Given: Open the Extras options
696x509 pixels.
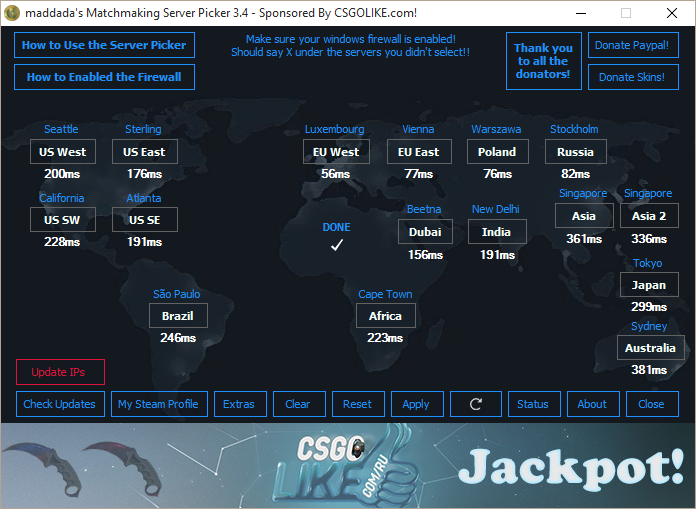Looking at the screenshot, I should point(239,404).
